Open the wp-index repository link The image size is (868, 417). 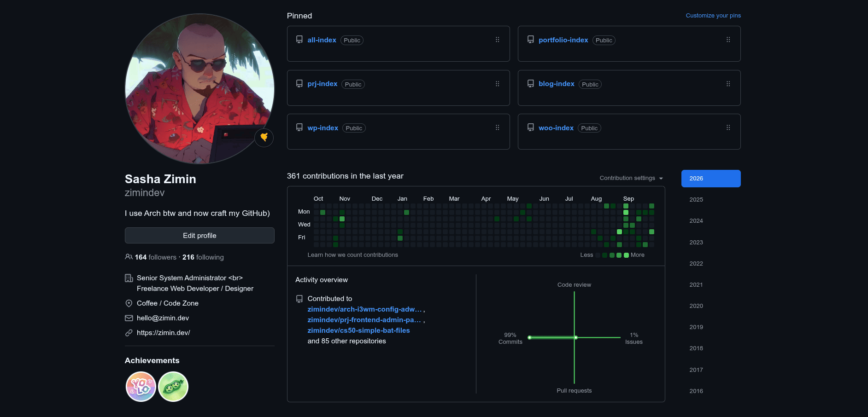pos(323,128)
